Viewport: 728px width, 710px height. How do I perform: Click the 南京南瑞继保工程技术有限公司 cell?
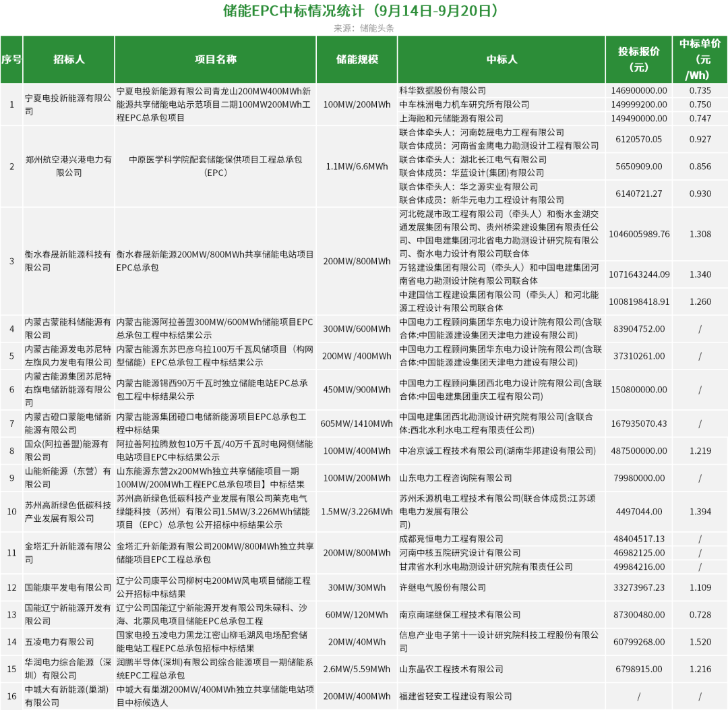click(x=460, y=615)
